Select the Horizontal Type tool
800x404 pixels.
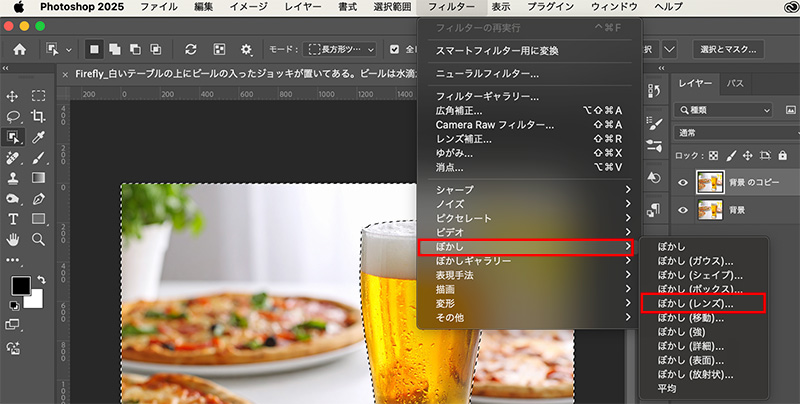point(13,219)
